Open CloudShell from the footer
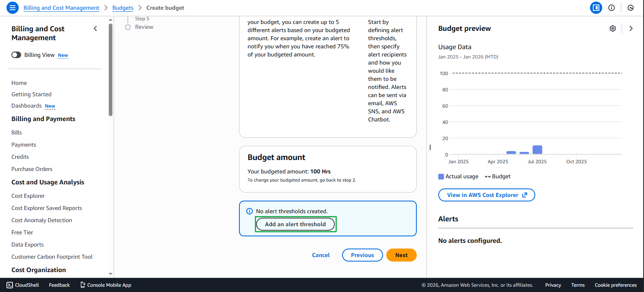The height and width of the screenshot is (292, 644). tap(23, 285)
